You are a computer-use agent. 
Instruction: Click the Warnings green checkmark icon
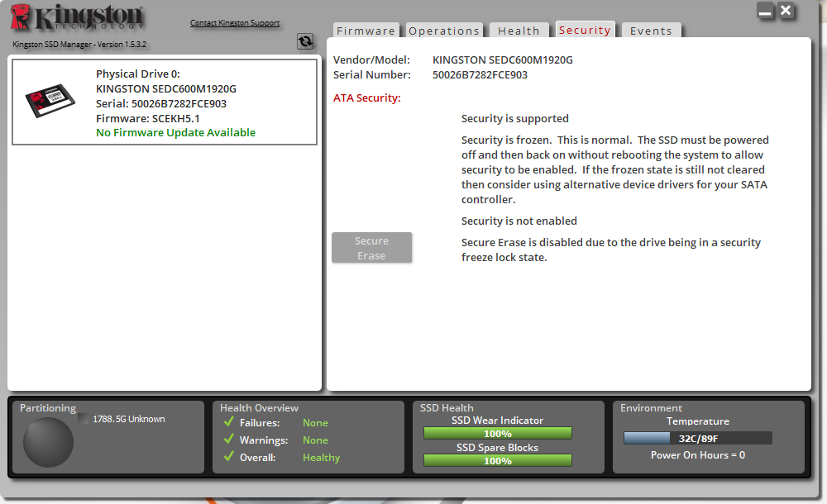tap(229, 440)
